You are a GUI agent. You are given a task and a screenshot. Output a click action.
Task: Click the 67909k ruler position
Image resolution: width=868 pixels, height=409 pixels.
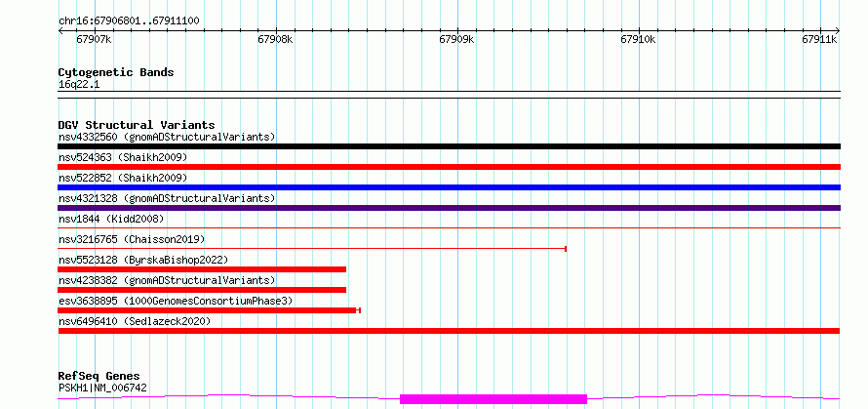point(457,39)
